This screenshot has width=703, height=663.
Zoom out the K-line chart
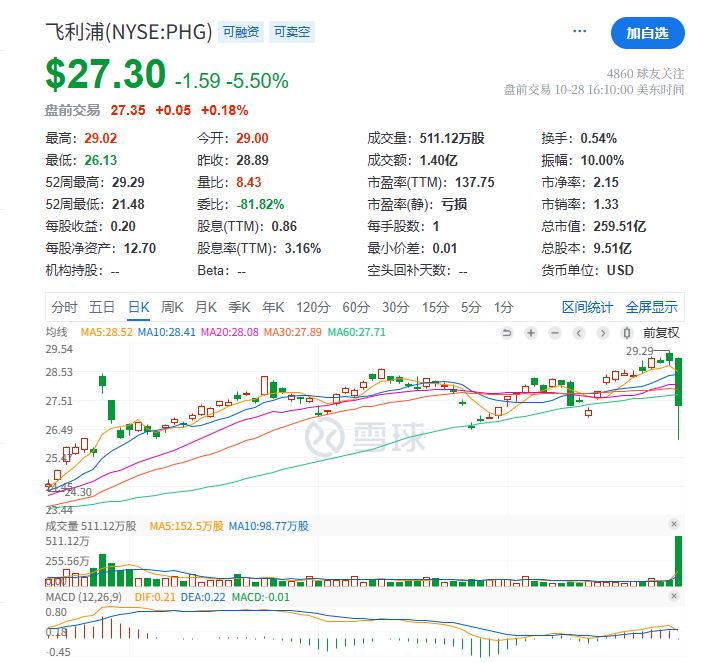coord(554,333)
